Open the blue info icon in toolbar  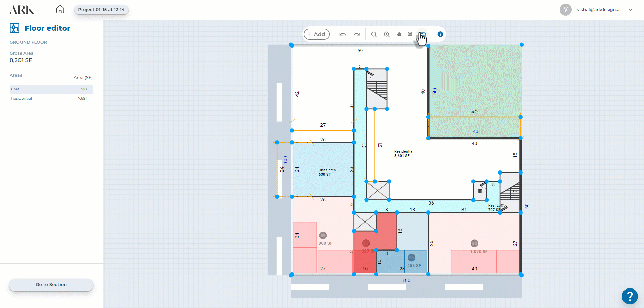coord(440,34)
